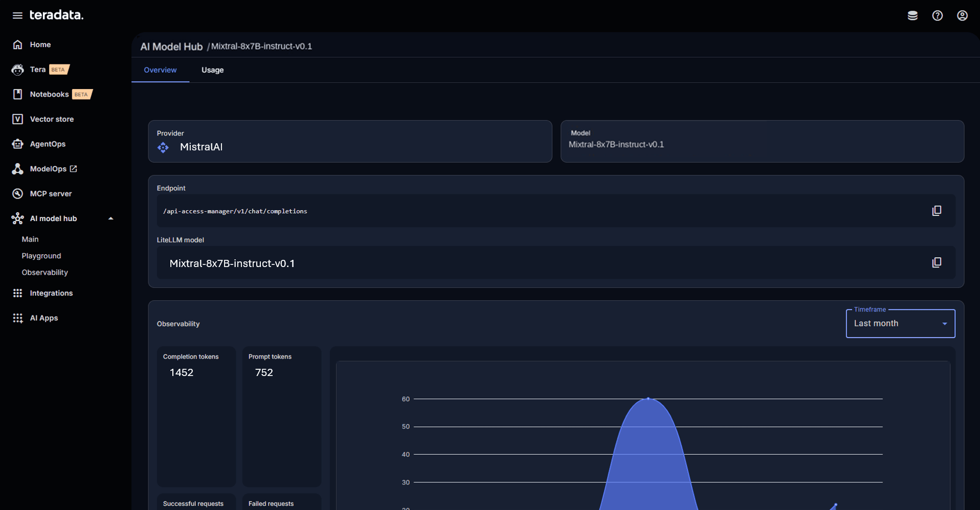Viewport: 980px width, 510px height.
Task: Open the user account profile icon
Action: pos(962,16)
